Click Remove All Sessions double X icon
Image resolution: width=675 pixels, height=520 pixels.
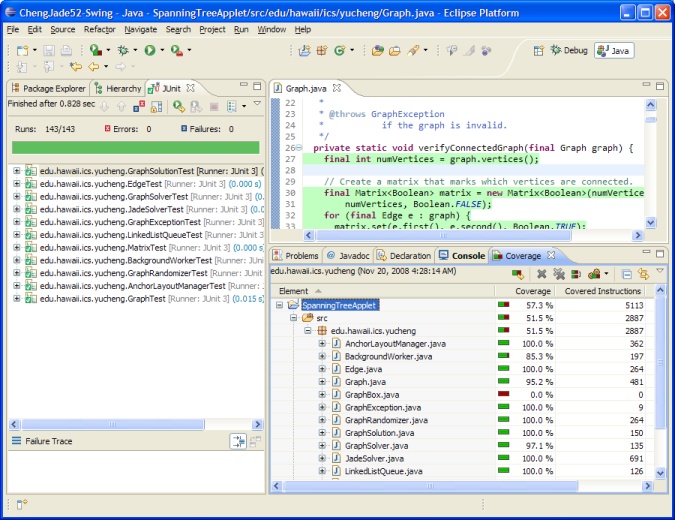coord(559,274)
